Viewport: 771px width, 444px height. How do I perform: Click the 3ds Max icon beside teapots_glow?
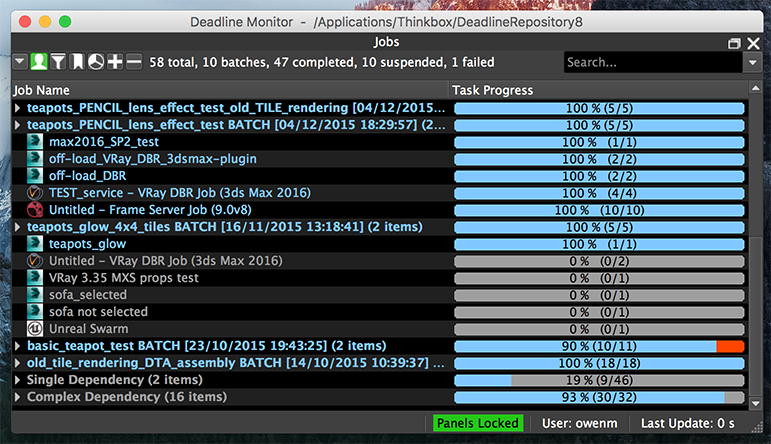pos(35,244)
